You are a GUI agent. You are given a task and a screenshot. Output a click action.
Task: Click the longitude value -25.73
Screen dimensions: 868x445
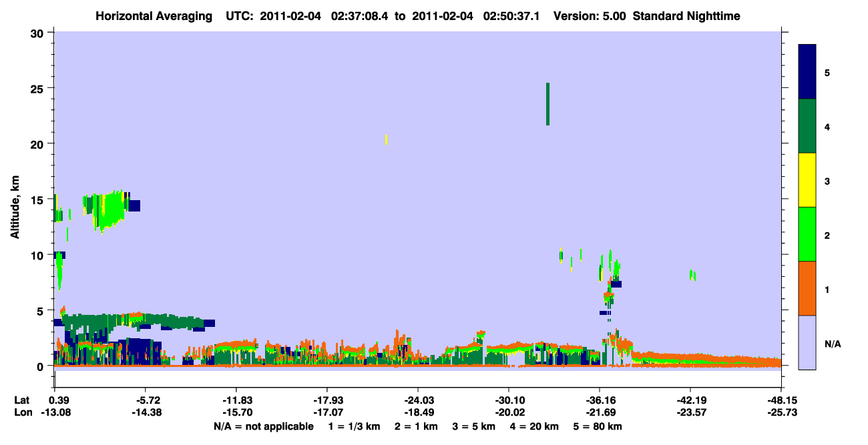point(781,412)
